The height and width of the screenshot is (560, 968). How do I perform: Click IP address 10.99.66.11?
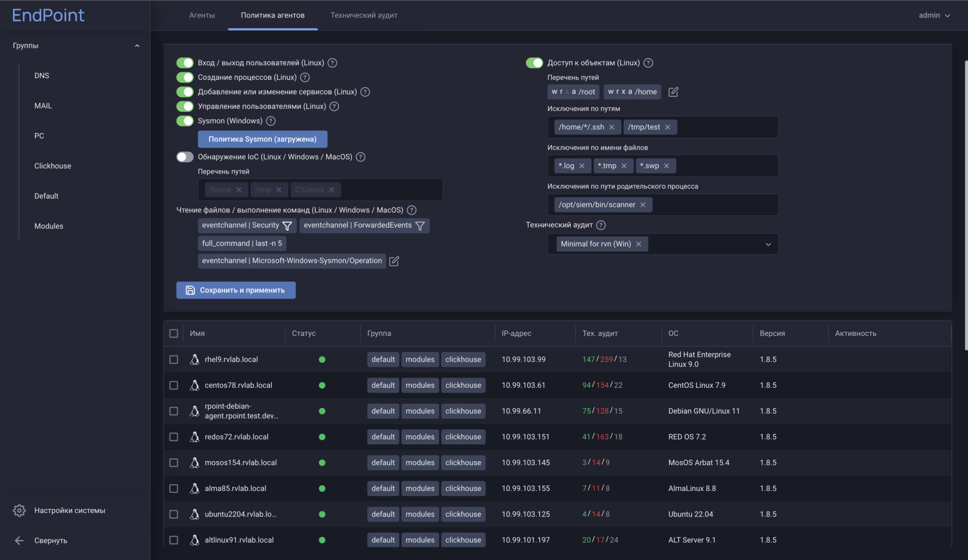click(521, 411)
